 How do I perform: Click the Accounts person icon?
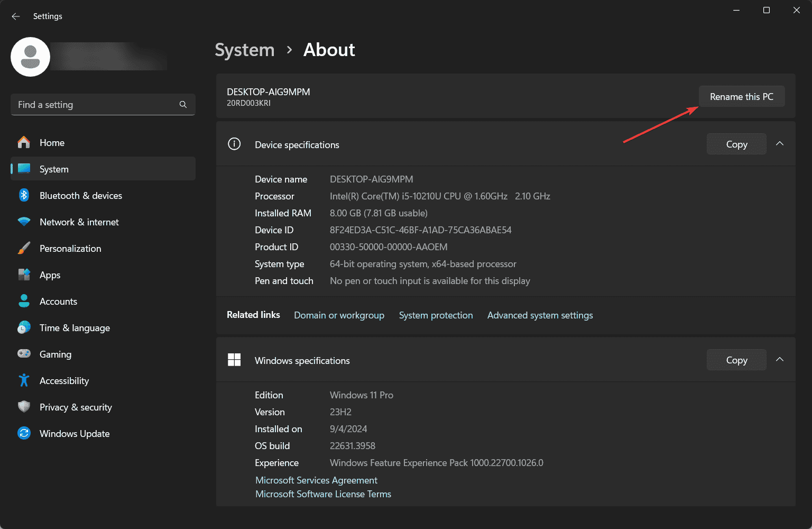pyautogui.click(x=24, y=301)
